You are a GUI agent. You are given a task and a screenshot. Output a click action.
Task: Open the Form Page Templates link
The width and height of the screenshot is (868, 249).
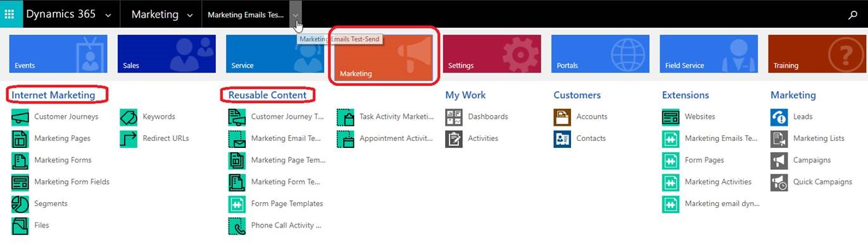pyautogui.click(x=287, y=203)
